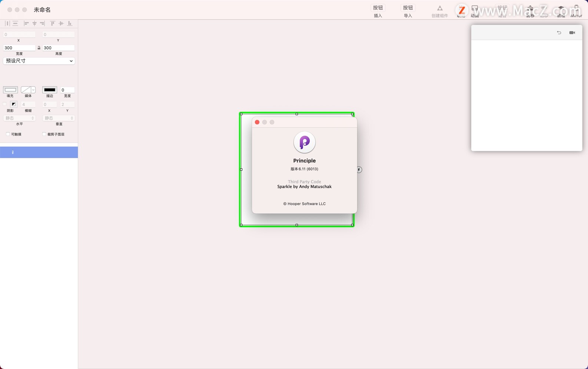Open the 媒体 media dropdown arrow
The height and width of the screenshot is (369, 588).
tap(33, 90)
